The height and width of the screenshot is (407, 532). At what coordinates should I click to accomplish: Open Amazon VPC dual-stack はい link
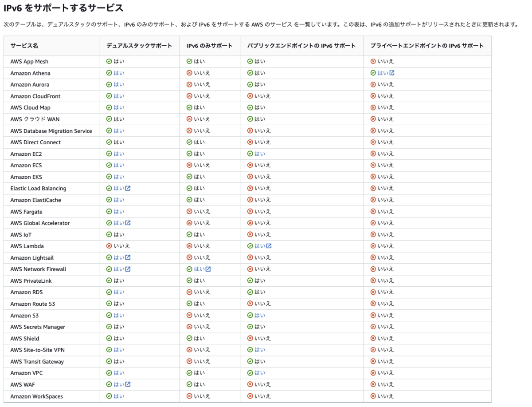point(119,373)
